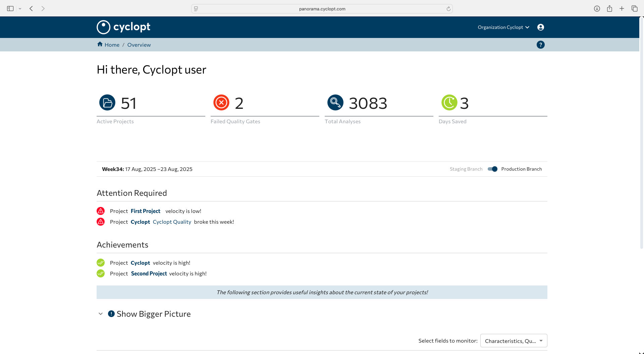The image size is (644, 354).
Task: Toggle Staging/Production branch switch
Action: 492,169
